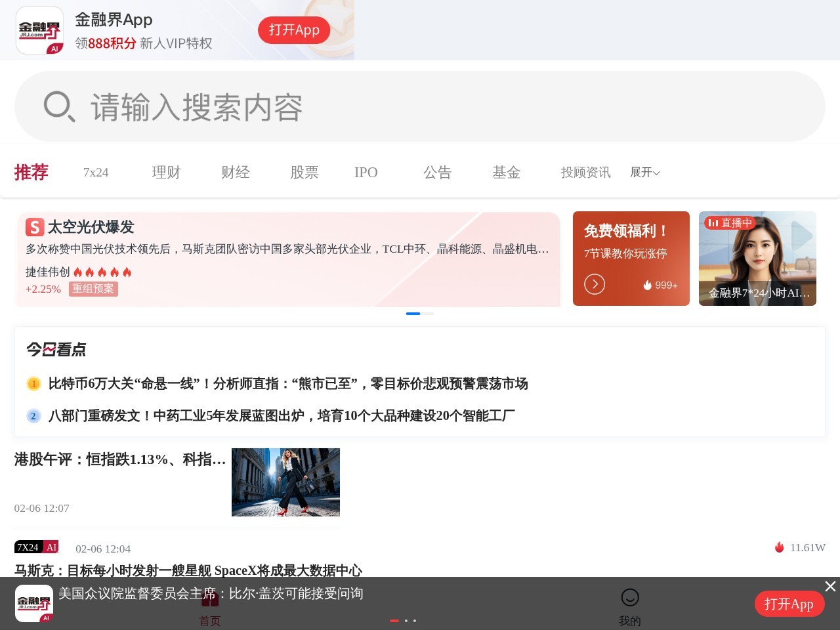This screenshot has height=630, width=840.
Task: Click the red S icon beside 太空光伏爆发
Action: point(35,227)
